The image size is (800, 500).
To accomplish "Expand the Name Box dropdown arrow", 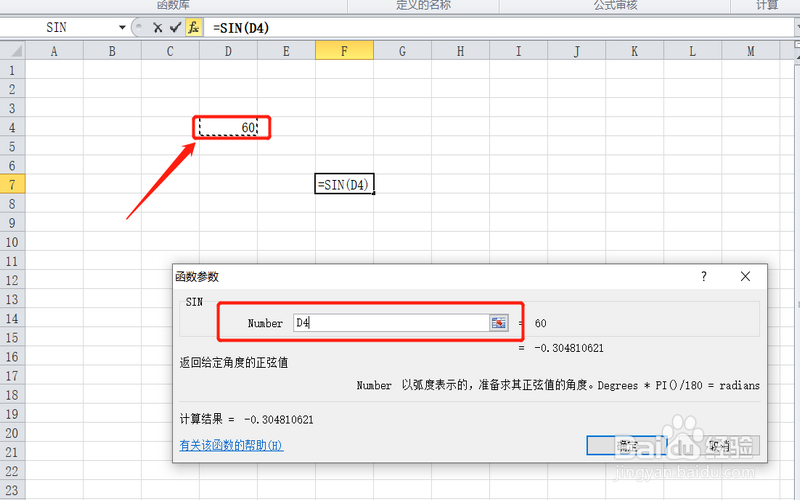I will click(122, 28).
